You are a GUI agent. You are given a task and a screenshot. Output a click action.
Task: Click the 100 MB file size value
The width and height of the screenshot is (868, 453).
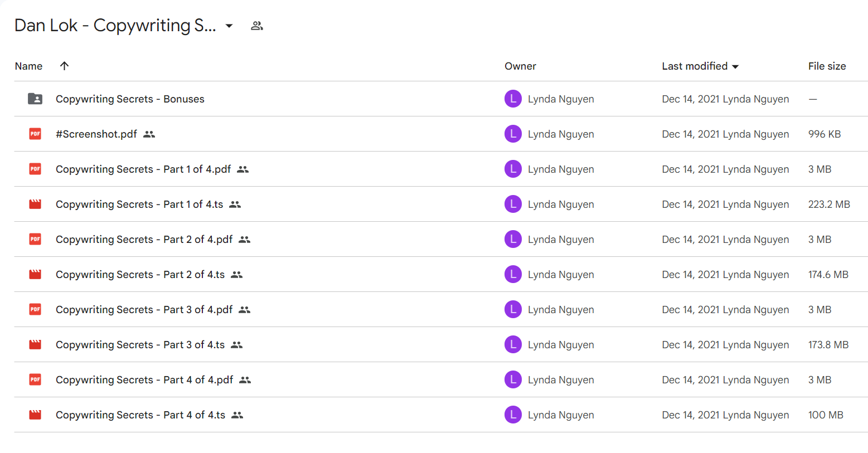click(826, 415)
